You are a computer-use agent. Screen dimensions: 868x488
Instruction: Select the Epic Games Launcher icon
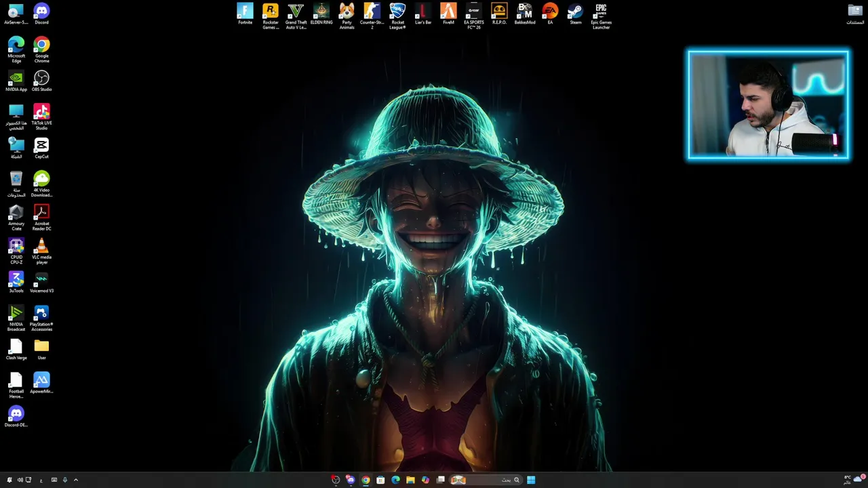tap(601, 16)
